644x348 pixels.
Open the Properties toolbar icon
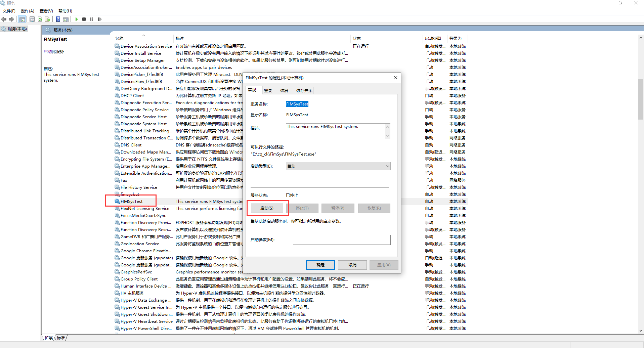[x=32, y=19]
